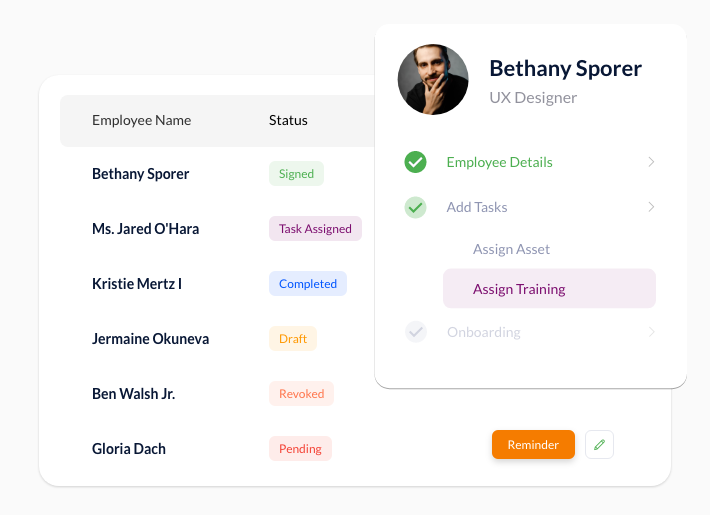Click the faded Onboarding checkmark icon
Viewport: 710px width, 515px height.
click(x=415, y=332)
